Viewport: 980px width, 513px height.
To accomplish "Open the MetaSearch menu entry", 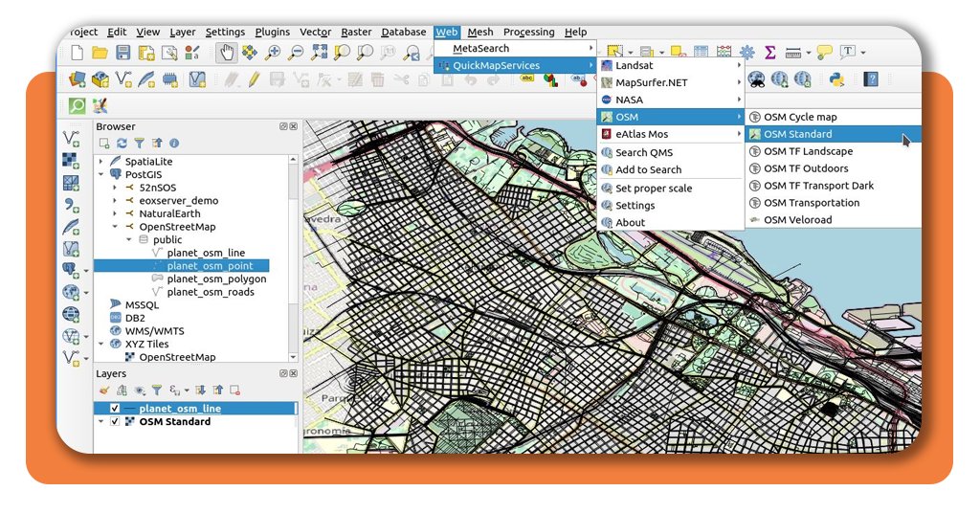I will [x=516, y=48].
